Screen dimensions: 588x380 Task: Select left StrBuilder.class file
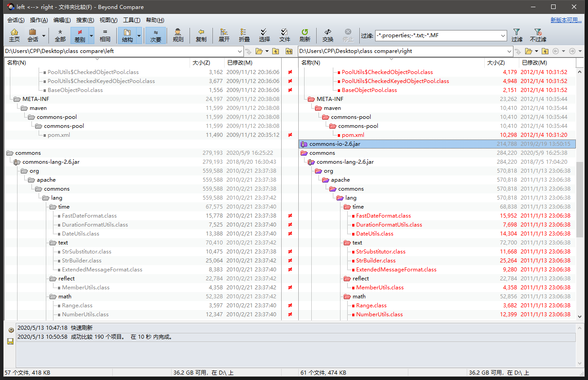[x=82, y=261]
